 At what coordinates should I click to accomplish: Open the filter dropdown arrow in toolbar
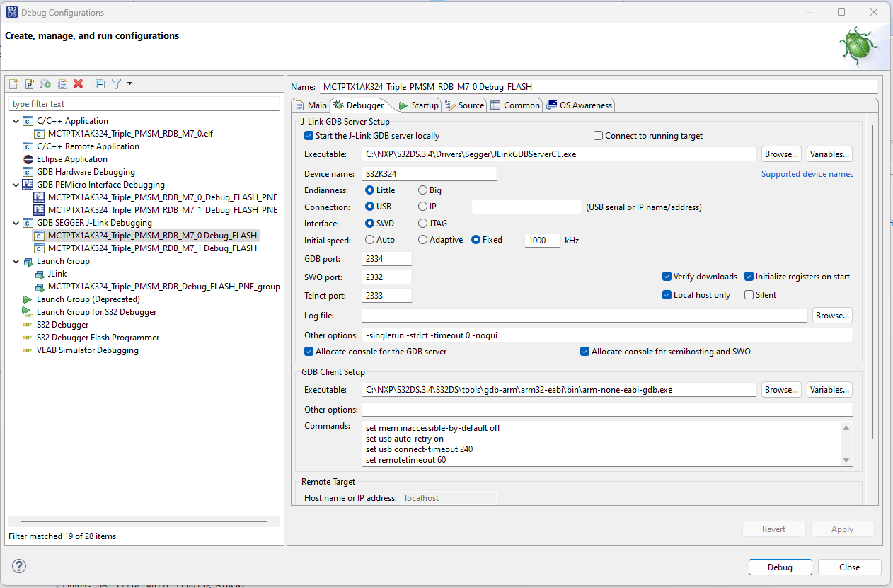129,83
